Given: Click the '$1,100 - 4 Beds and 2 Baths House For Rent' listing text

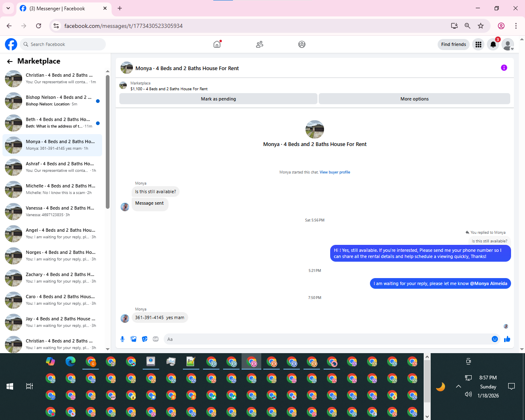Looking at the screenshot, I should click(x=169, y=89).
